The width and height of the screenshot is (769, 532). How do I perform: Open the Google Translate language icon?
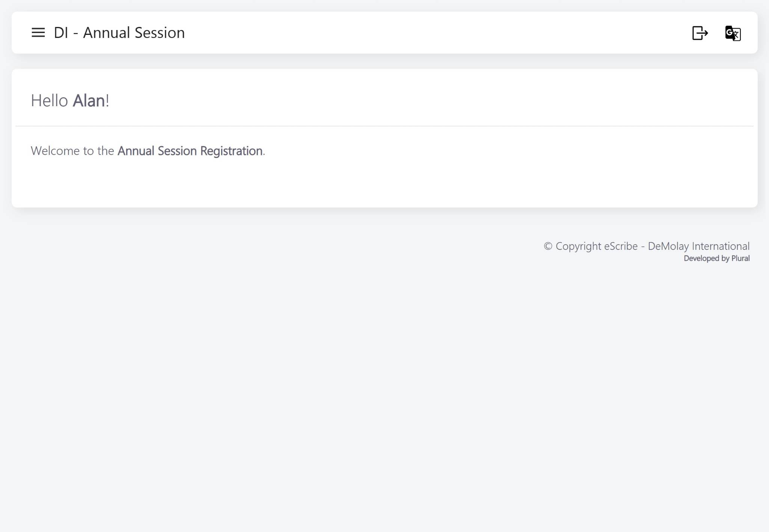(x=733, y=33)
